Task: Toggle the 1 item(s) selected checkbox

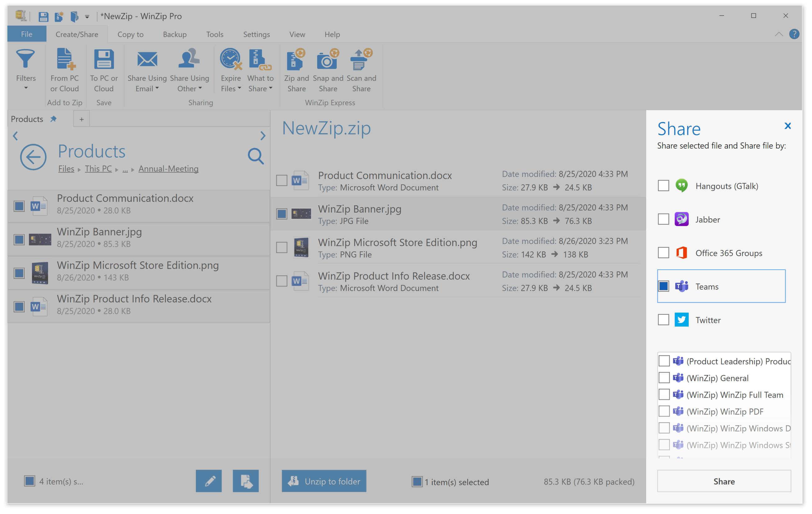Action: (x=417, y=481)
